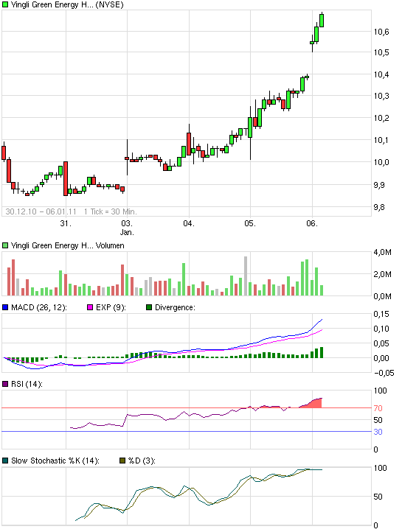Click the 0,10 MACD axis value
402x532 pixels.
381,329
